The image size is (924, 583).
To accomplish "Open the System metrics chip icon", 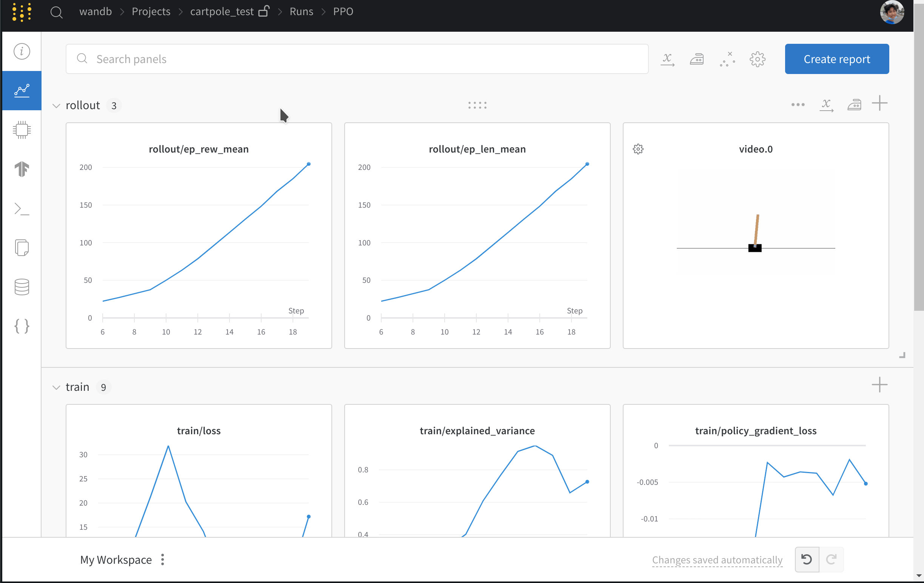I will pyautogui.click(x=22, y=130).
